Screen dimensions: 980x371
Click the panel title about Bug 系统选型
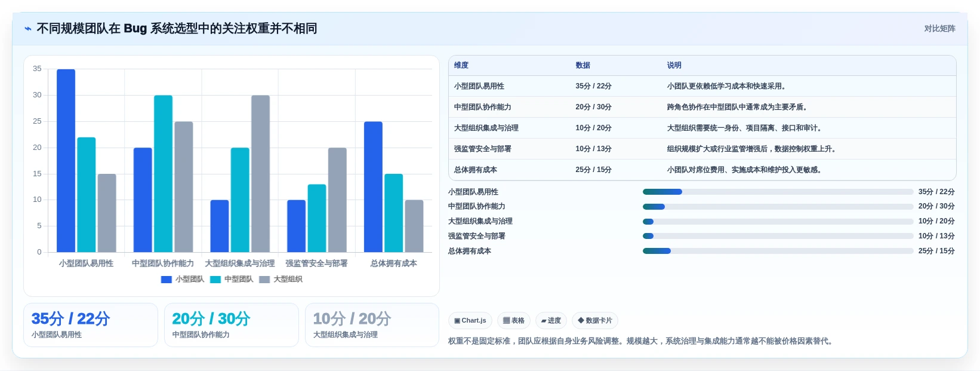[x=177, y=29]
